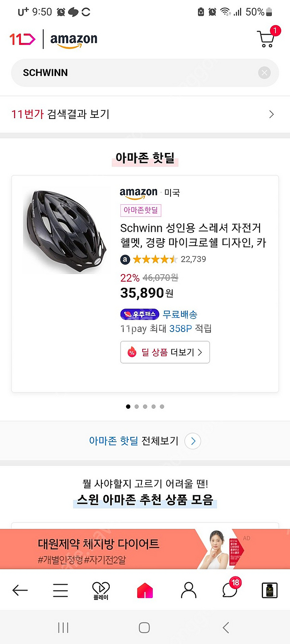Open the 플레이 heart icon

pos(101,590)
